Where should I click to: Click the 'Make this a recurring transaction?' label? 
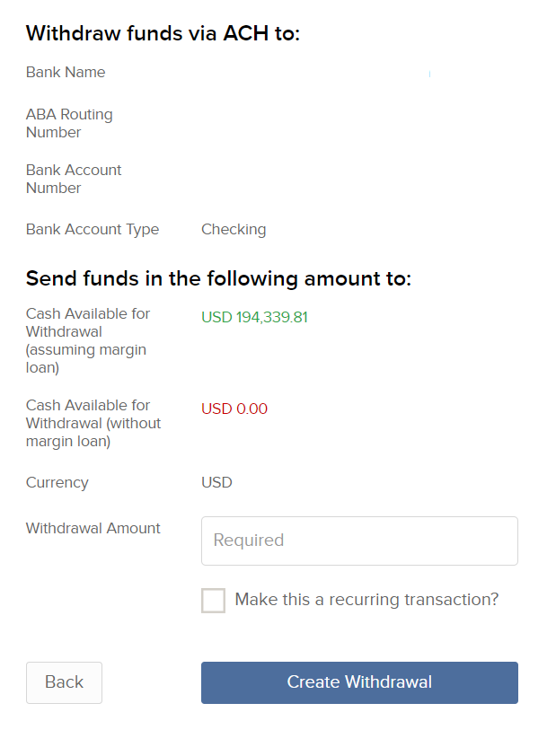pyautogui.click(x=366, y=600)
